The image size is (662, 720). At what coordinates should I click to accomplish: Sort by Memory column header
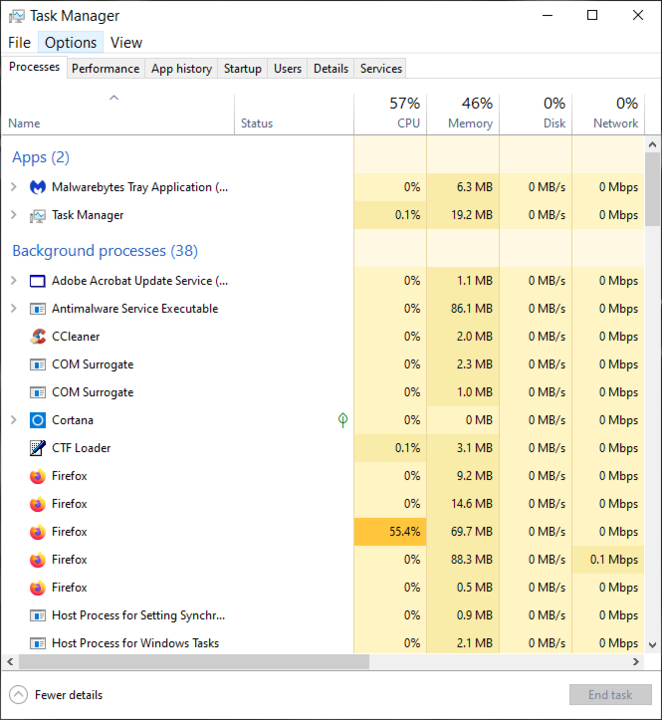pyautogui.click(x=463, y=113)
